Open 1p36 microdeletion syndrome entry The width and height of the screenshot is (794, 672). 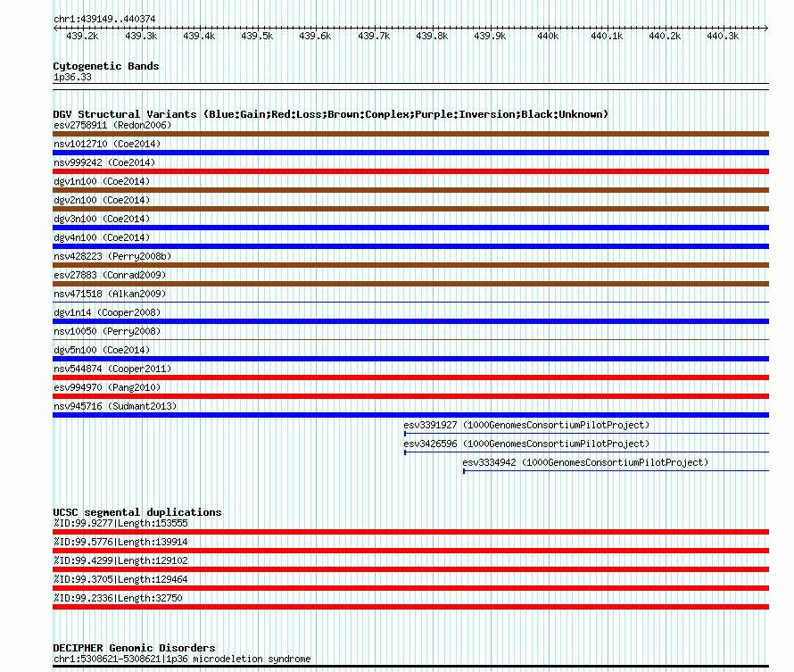click(x=182, y=659)
